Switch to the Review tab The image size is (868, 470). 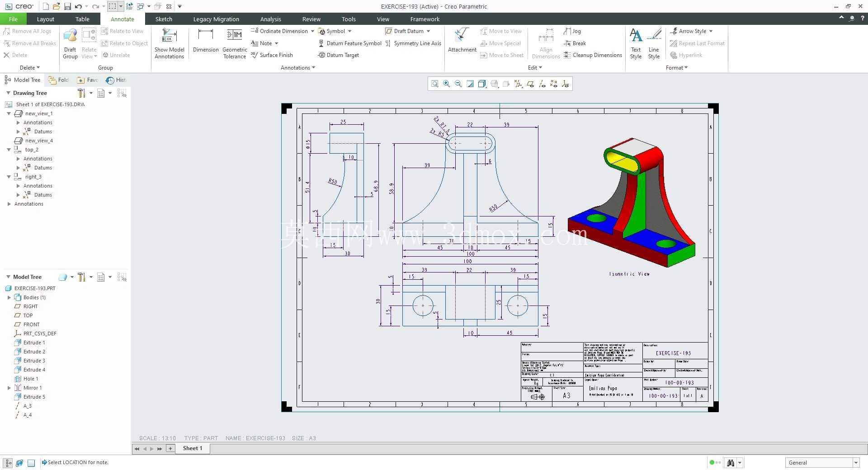tap(311, 19)
